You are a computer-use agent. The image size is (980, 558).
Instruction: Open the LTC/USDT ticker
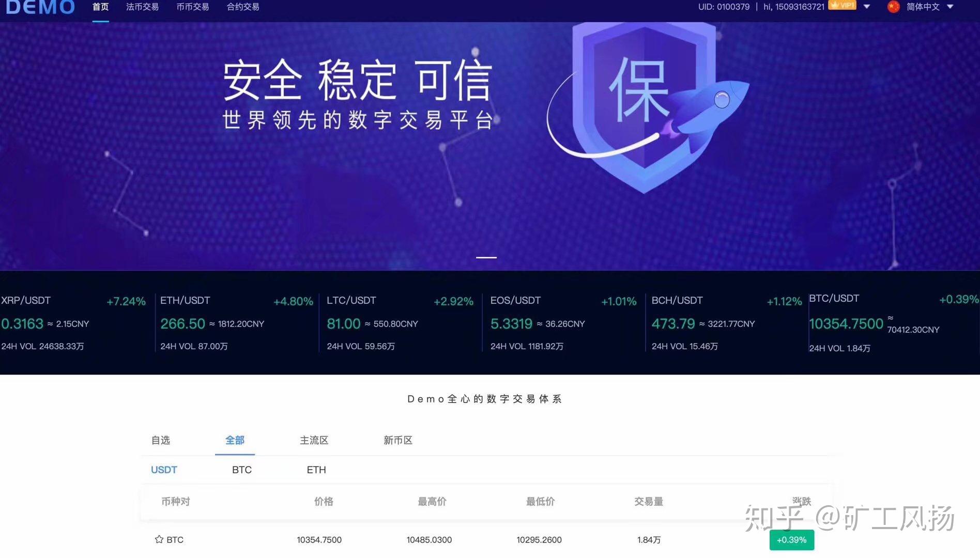coord(400,323)
